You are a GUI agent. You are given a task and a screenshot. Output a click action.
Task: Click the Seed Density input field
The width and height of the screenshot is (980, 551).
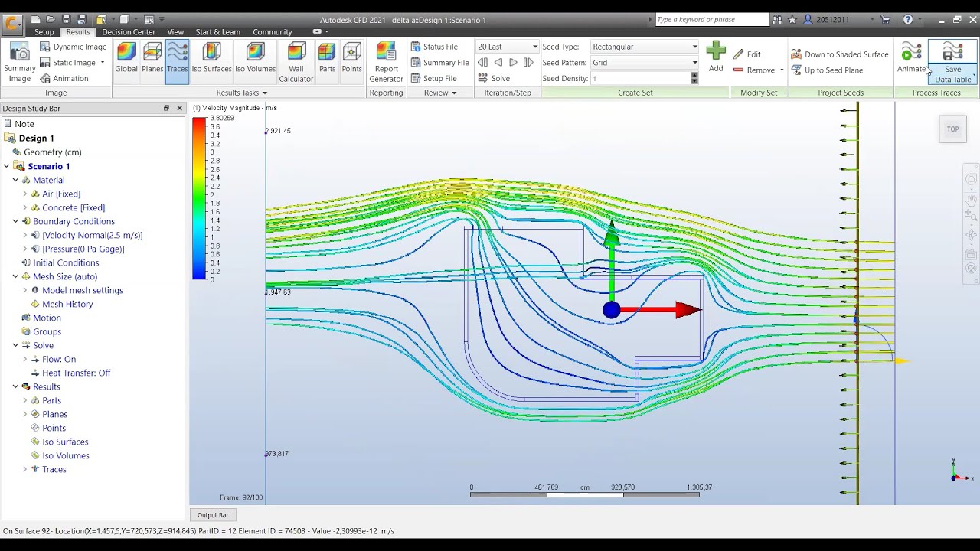coord(640,78)
